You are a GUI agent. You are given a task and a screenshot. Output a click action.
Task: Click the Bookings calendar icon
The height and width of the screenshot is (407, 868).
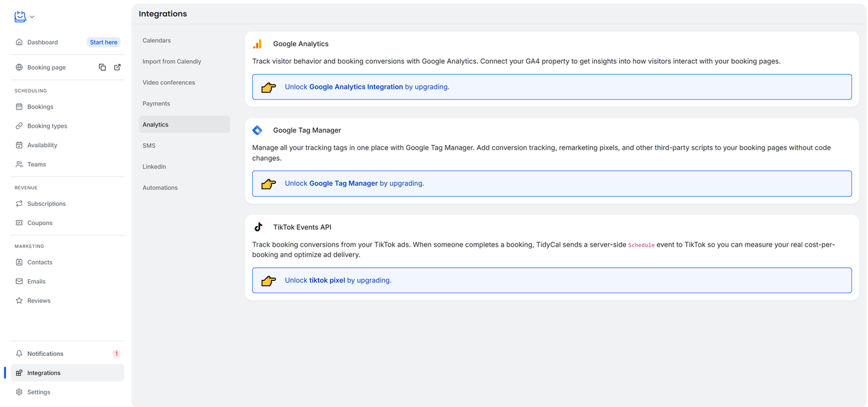click(19, 107)
